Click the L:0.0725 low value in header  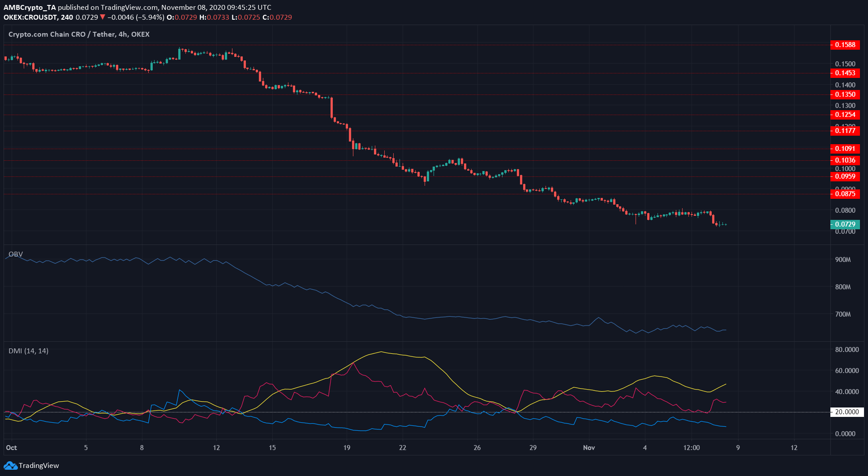245,17
